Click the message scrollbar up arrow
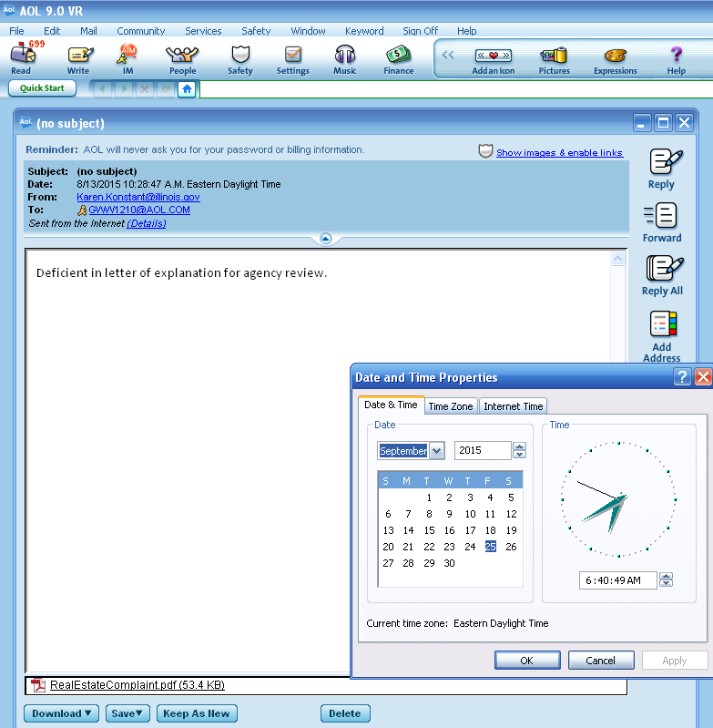 point(618,259)
